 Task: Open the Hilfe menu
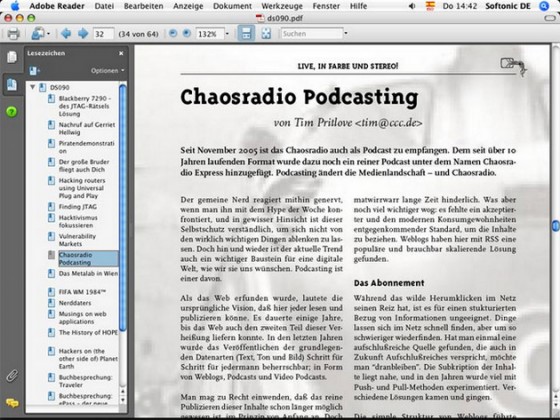pos(358,6)
